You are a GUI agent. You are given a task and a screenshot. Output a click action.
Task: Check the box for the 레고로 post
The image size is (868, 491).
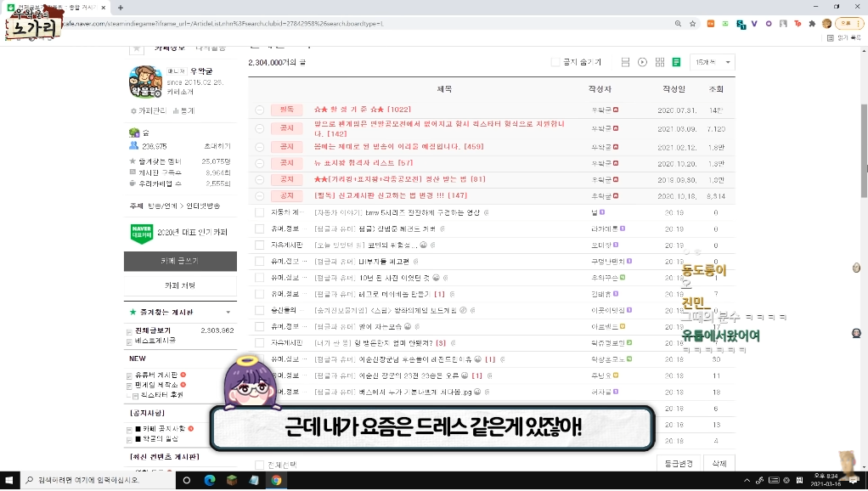259,294
